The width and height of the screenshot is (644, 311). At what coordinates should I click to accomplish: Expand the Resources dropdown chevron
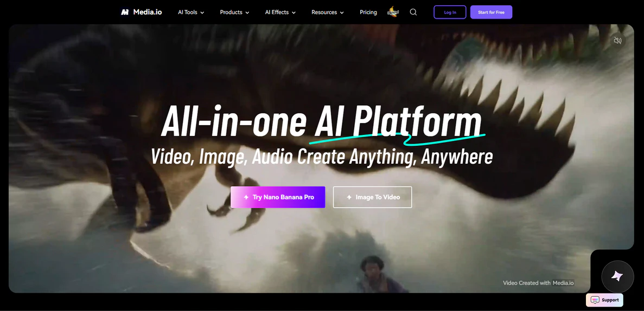[342, 12]
